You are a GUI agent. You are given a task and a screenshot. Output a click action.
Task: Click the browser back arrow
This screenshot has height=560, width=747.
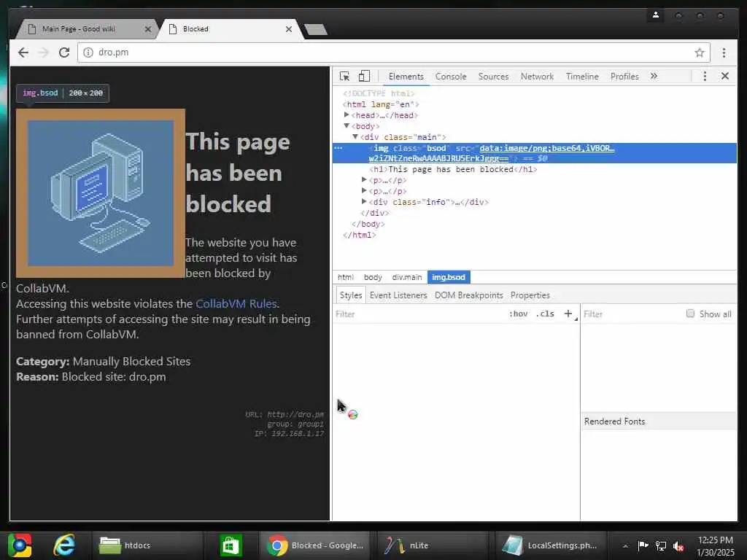[x=23, y=52]
